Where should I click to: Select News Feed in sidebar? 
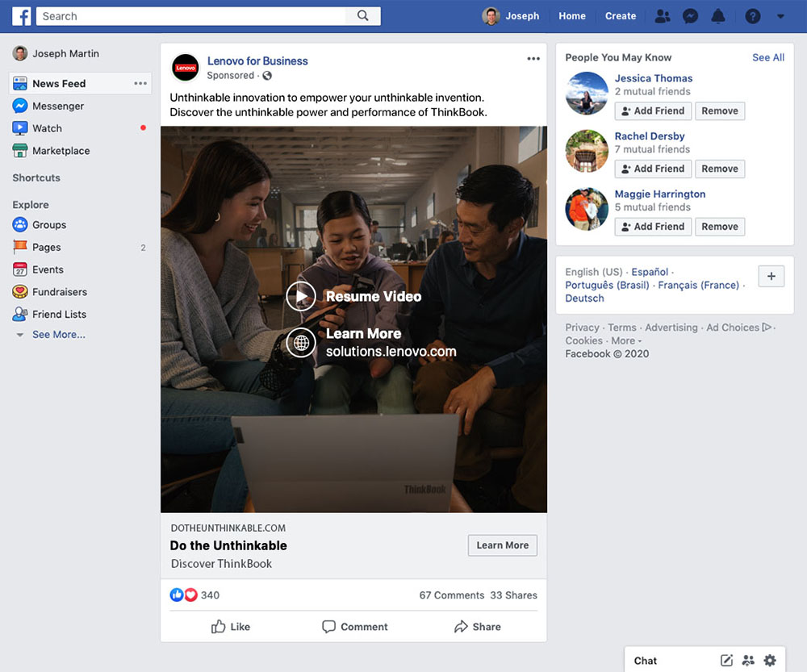[x=80, y=83]
